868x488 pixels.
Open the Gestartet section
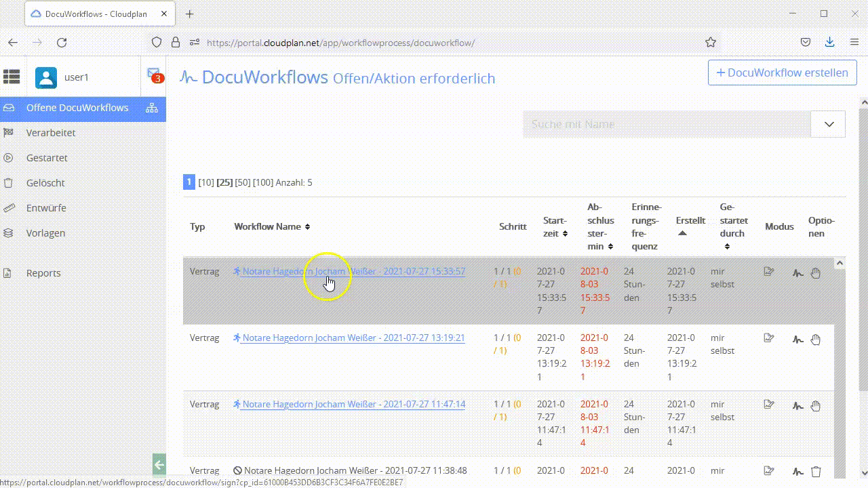47,158
